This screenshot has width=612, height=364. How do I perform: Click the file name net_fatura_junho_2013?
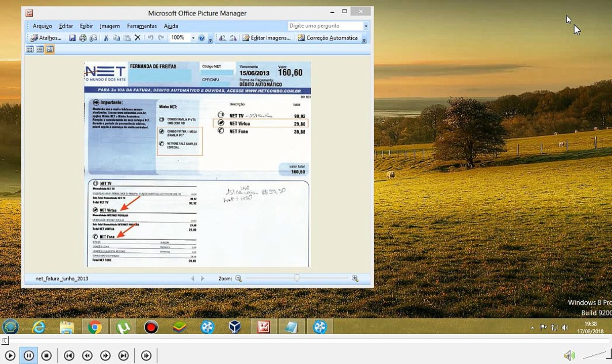click(62, 279)
